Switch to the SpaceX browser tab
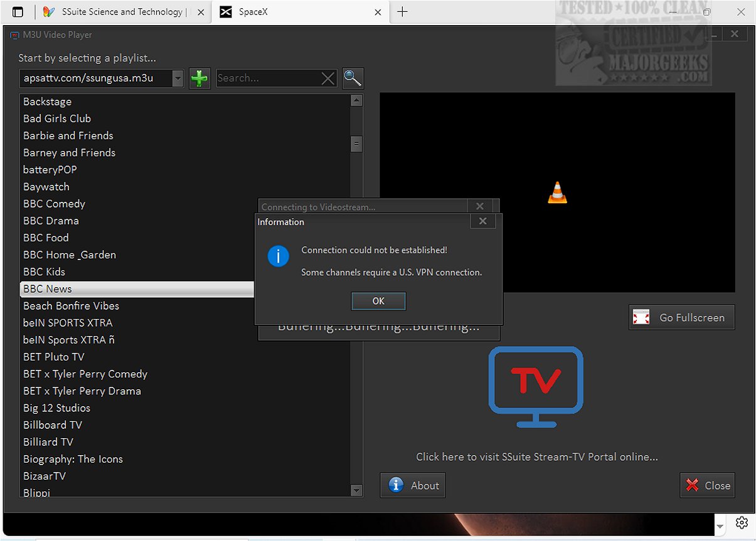Image resolution: width=756 pixels, height=541 pixels. pos(295,12)
